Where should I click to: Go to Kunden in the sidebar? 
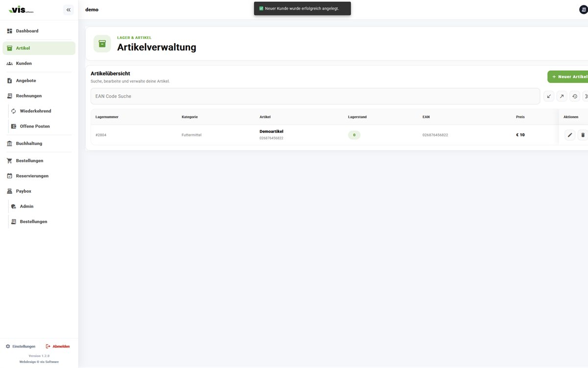[39, 63]
